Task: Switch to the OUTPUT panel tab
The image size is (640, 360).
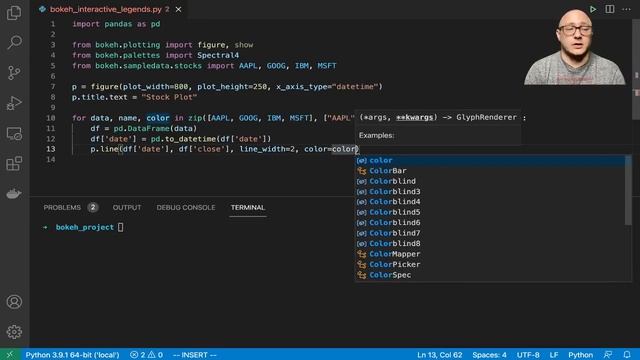Action: point(127,207)
